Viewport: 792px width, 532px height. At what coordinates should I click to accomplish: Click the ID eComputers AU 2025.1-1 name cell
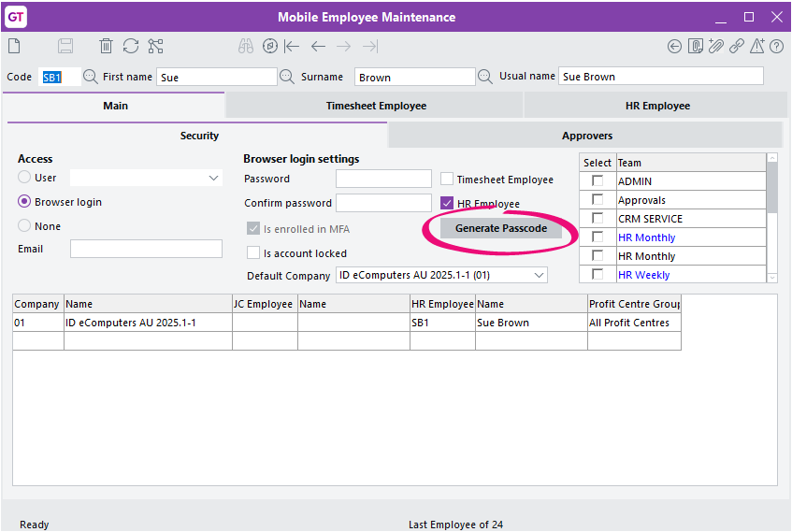point(148,323)
